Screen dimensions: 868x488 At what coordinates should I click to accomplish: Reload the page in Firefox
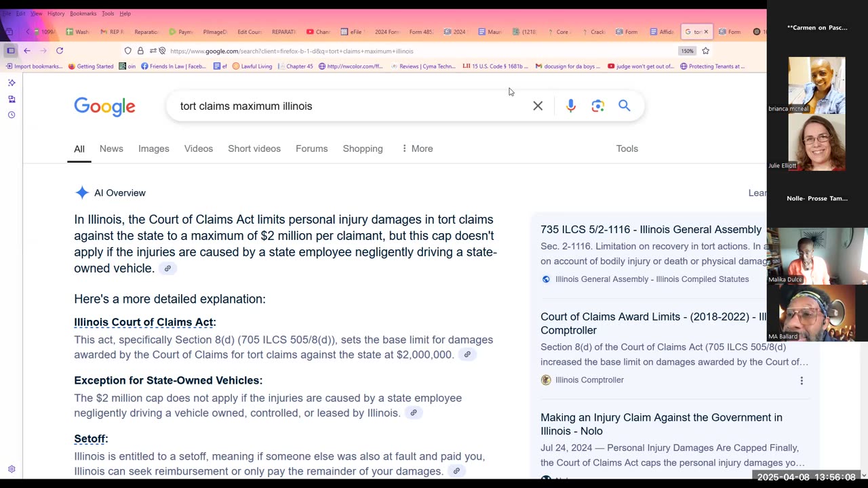point(60,51)
